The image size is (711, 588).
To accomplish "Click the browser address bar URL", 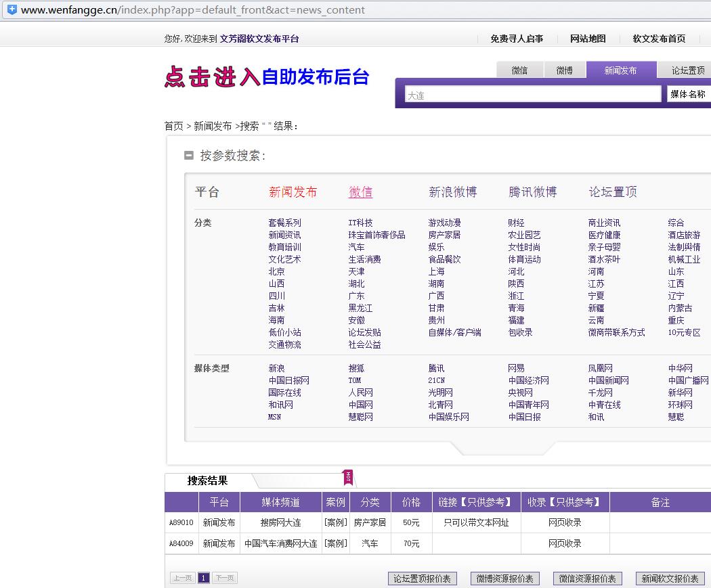I will click(193, 10).
